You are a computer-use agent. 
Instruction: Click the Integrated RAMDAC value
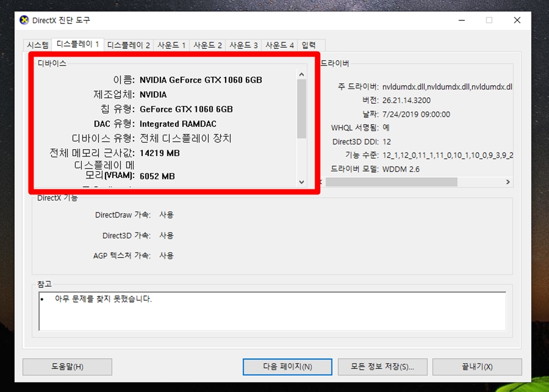(178, 124)
